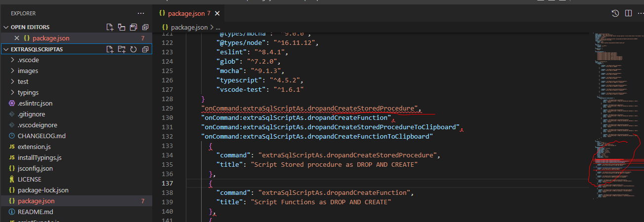Expand the test folder
644x222 pixels.
tap(23, 82)
